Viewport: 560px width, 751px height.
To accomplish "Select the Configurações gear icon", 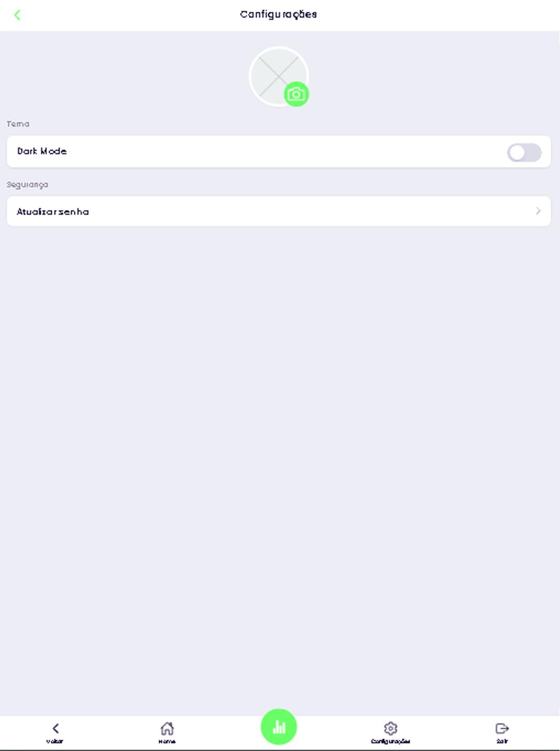I will (390, 728).
